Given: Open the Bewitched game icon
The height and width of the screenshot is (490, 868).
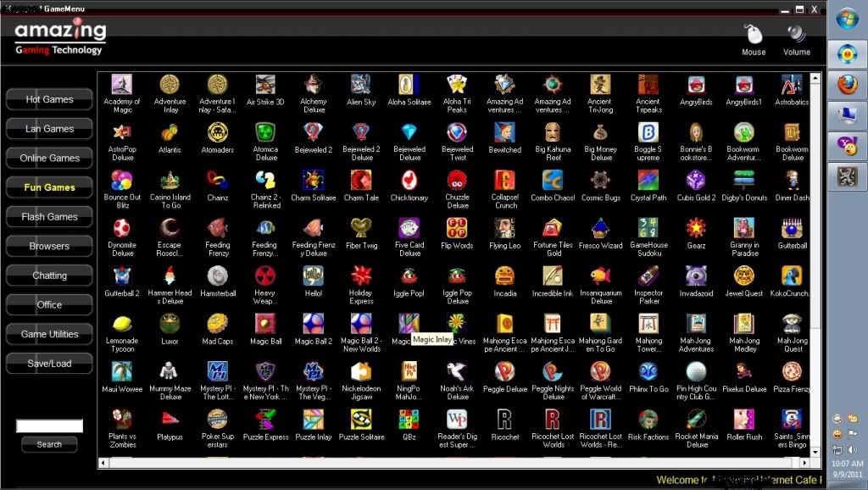Looking at the screenshot, I should pyautogui.click(x=505, y=133).
